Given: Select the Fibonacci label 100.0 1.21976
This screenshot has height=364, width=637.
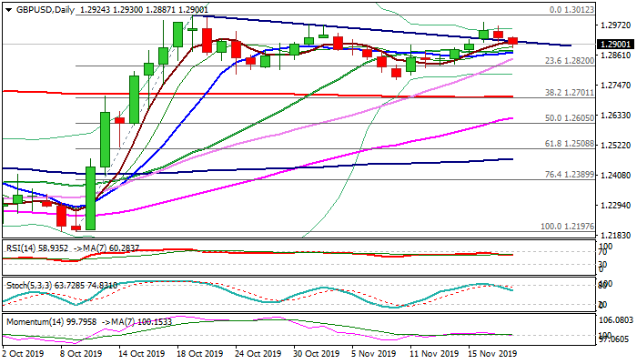Looking at the screenshot, I should pos(567,227).
